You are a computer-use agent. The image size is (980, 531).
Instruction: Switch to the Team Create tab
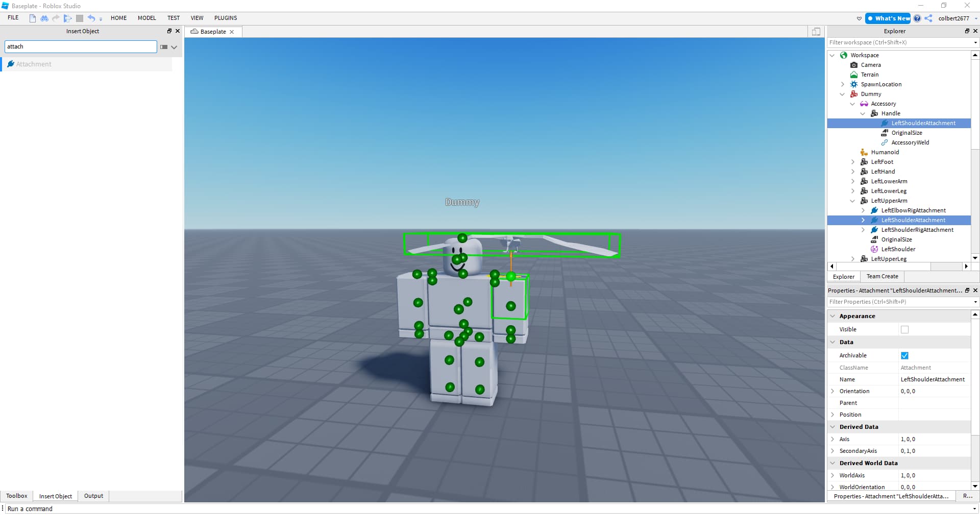click(x=882, y=276)
